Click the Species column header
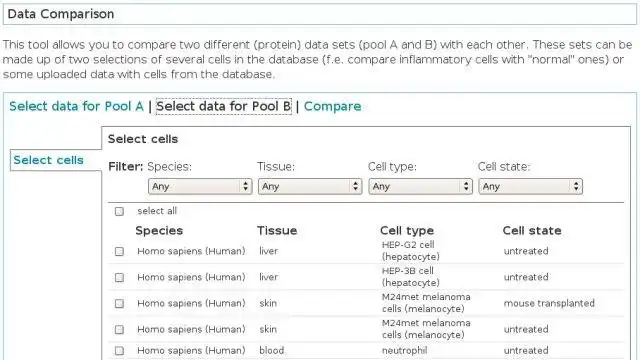The height and width of the screenshot is (360, 640). (159, 231)
